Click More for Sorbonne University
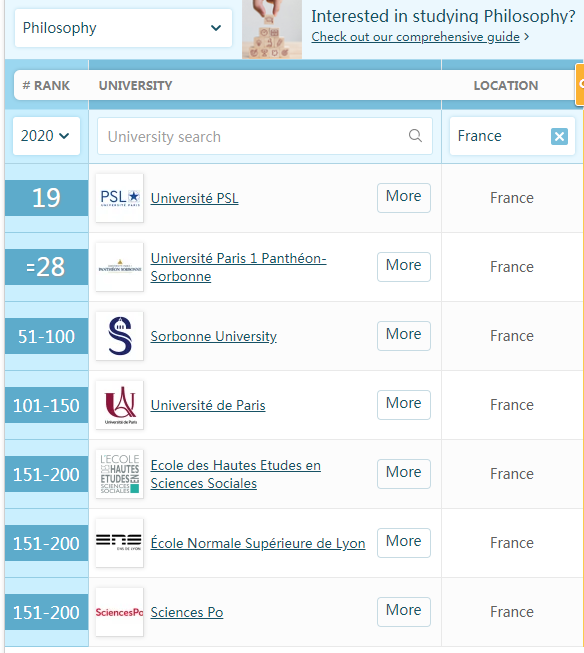 pyautogui.click(x=404, y=336)
